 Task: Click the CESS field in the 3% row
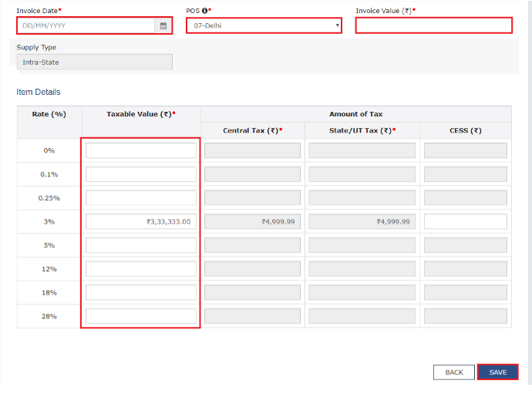(465, 222)
